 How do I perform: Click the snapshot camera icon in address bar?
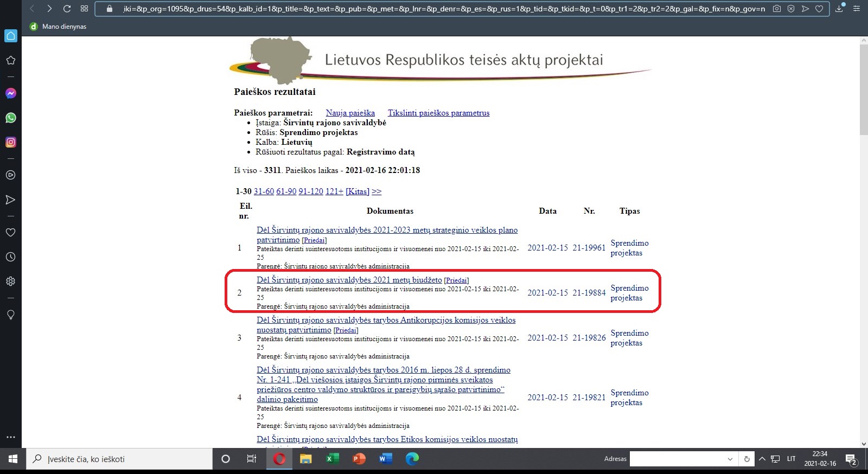tap(777, 9)
